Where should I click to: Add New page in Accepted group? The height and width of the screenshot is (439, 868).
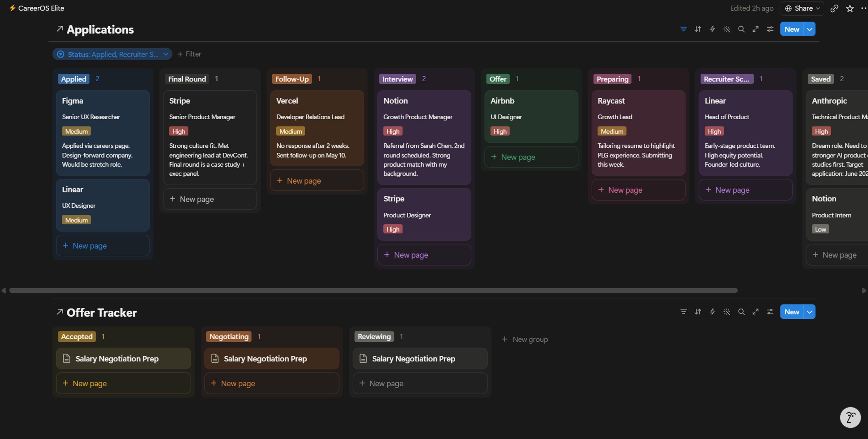coord(123,383)
